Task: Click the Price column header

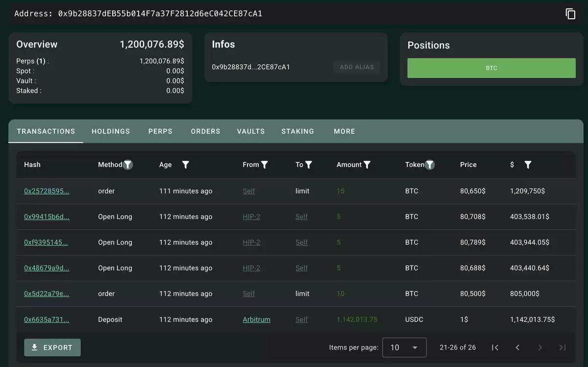Action: pyautogui.click(x=468, y=165)
